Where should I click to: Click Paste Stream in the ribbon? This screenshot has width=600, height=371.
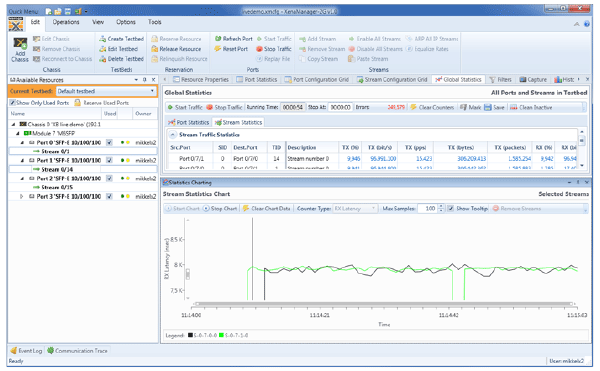pos(368,59)
